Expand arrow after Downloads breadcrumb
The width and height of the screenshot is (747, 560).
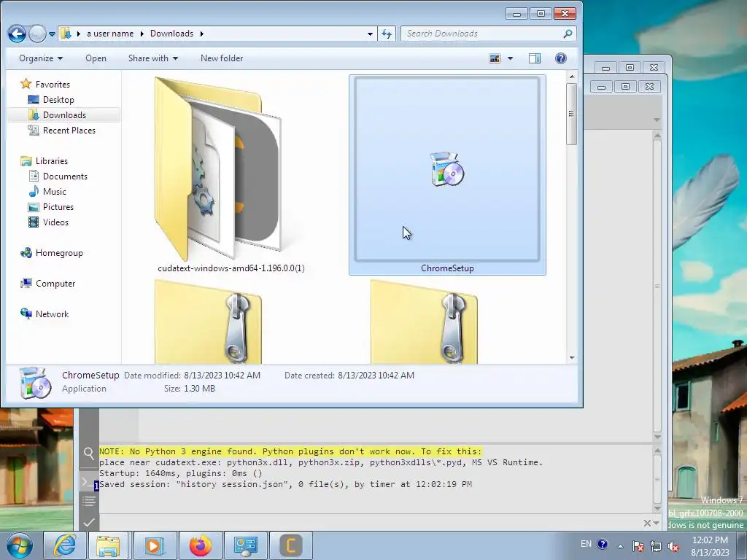pos(201,34)
